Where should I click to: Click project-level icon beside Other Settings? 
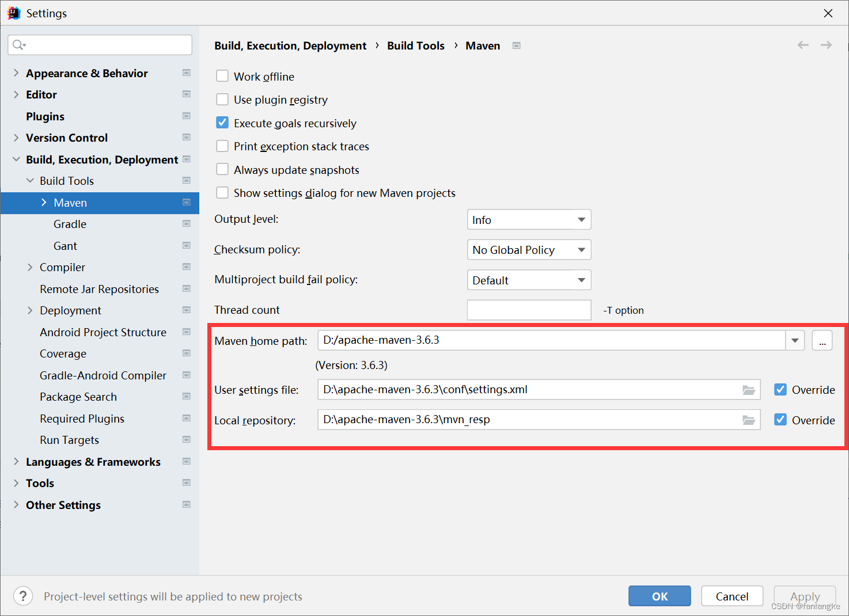[x=187, y=504]
